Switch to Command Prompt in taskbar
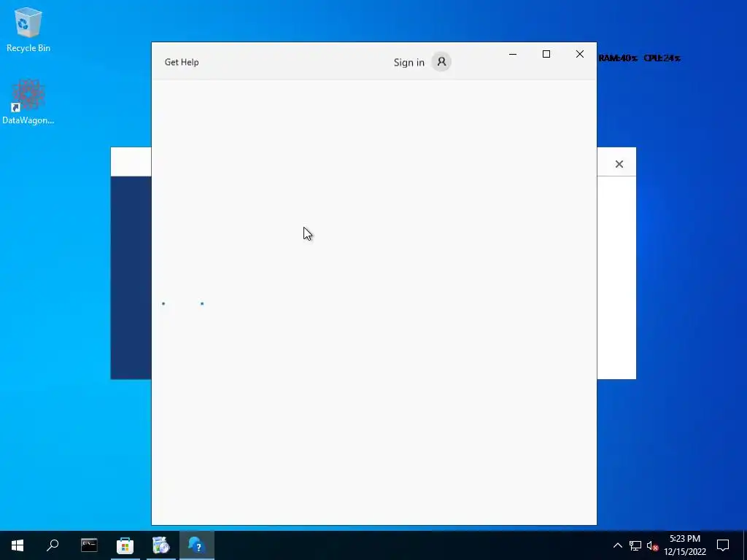The image size is (747, 560). [x=89, y=545]
